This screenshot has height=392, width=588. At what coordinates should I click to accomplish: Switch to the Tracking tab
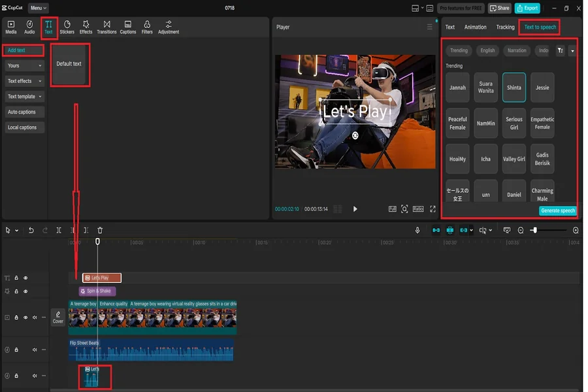[505, 27]
